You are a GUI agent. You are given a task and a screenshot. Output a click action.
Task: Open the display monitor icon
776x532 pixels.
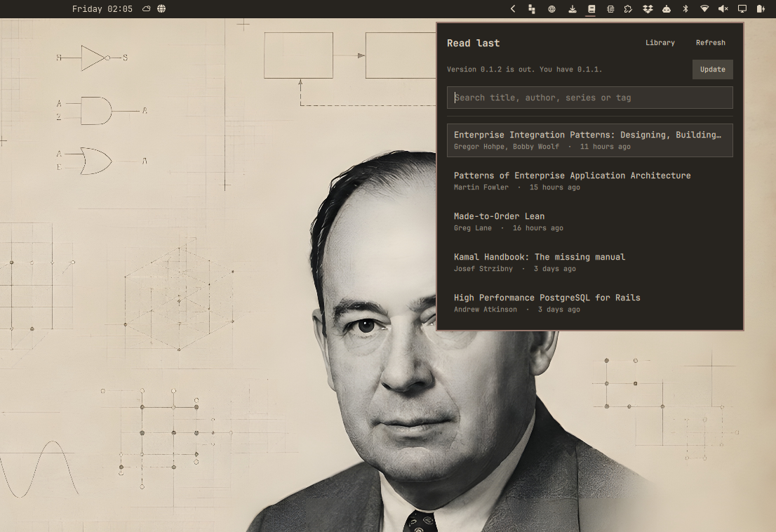coord(742,9)
